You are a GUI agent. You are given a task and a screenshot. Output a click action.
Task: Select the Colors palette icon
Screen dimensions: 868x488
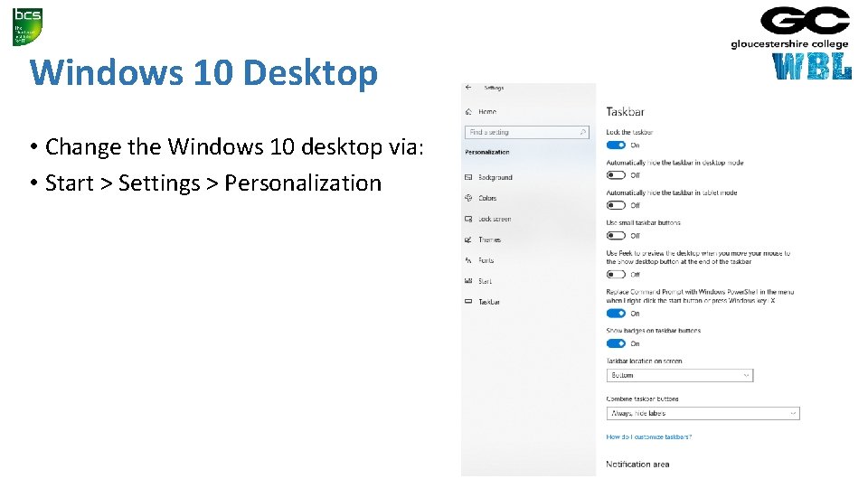(x=468, y=198)
